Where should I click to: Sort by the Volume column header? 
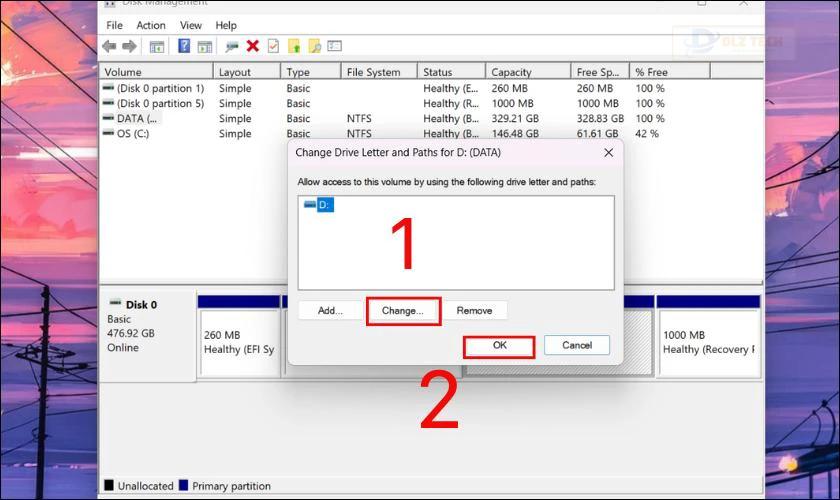click(x=156, y=72)
